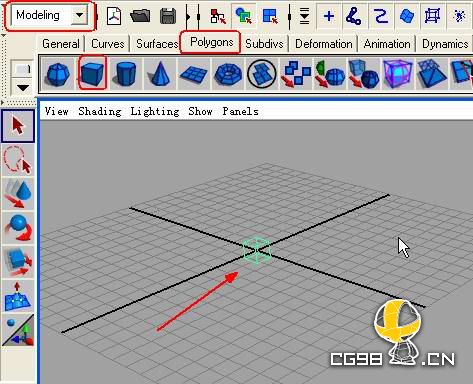Create a polygon plane from the shelf

[x=194, y=74]
